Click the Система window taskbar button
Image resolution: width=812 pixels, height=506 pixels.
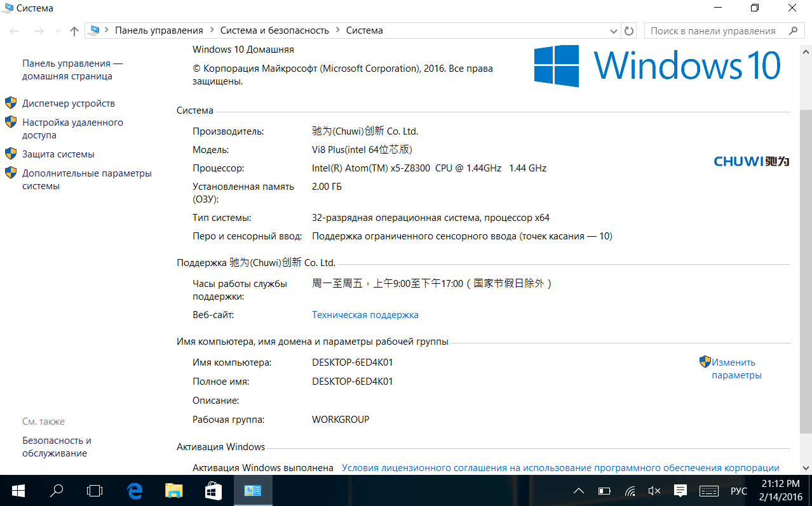pos(253,491)
